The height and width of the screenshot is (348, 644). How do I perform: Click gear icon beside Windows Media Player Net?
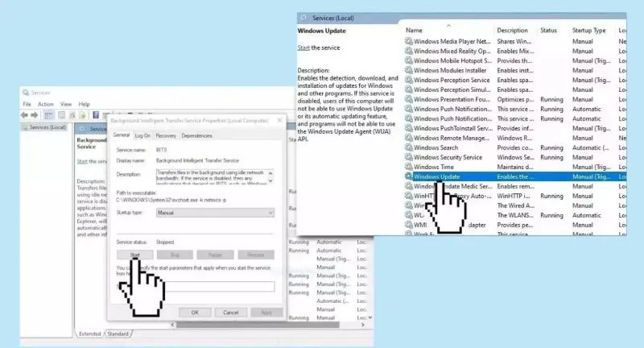[x=409, y=41]
